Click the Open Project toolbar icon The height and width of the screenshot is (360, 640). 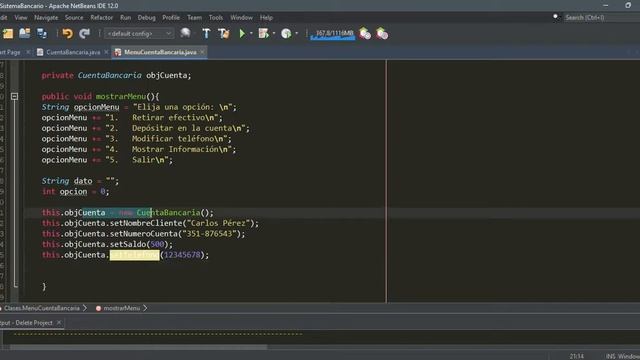point(24,33)
